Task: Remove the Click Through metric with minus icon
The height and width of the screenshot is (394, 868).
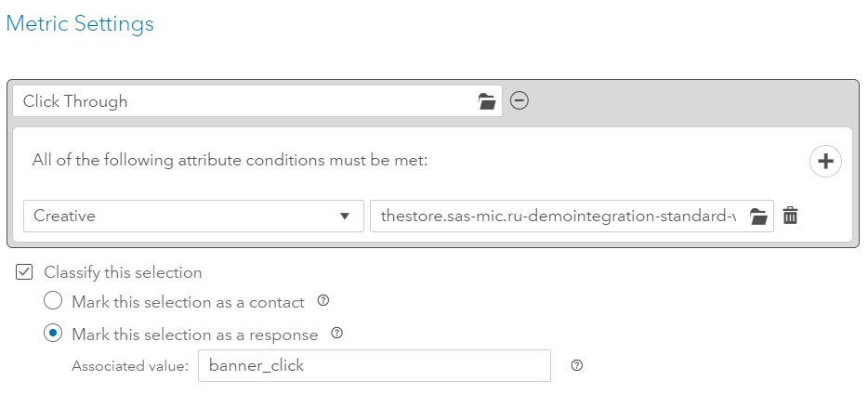Action: click(519, 101)
